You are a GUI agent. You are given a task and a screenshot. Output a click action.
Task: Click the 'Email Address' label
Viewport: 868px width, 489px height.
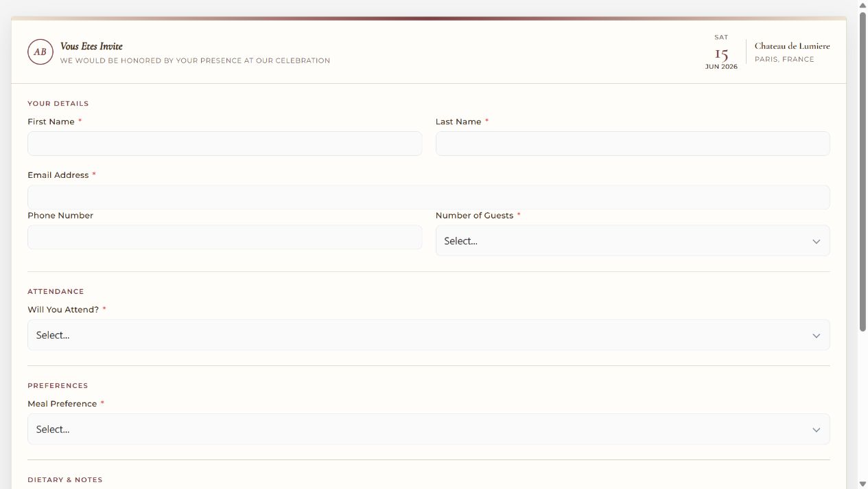(58, 175)
